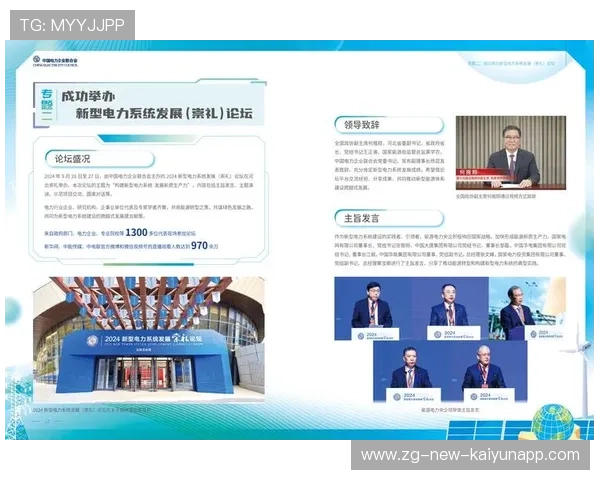
Task: Open the leader's video speech photo
Action: [511, 153]
